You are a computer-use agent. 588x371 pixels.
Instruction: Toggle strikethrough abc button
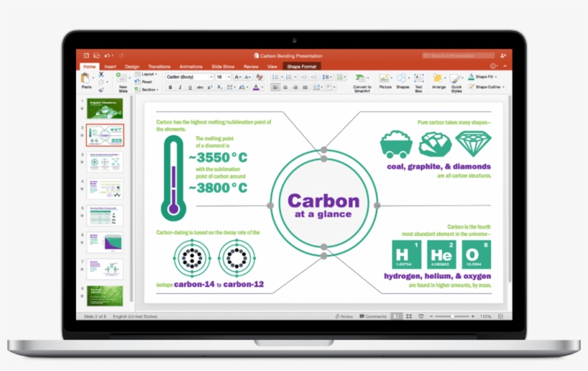200,88
